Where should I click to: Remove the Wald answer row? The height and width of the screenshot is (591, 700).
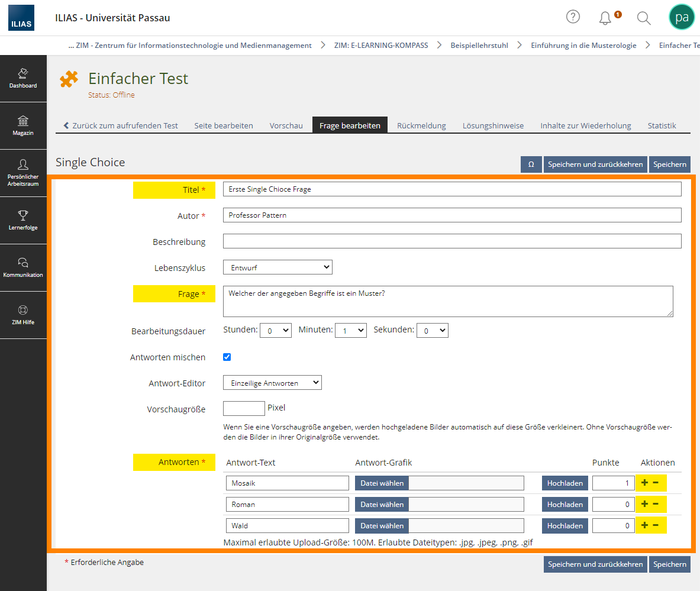[656, 525]
